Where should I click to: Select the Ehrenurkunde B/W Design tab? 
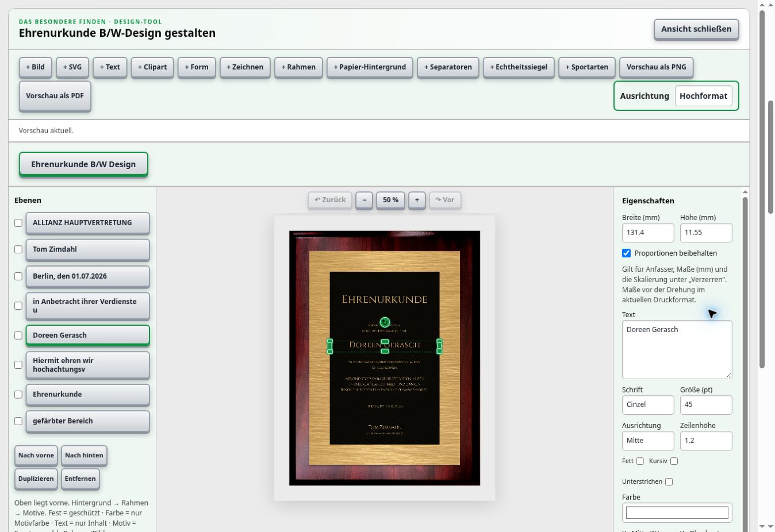(83, 164)
